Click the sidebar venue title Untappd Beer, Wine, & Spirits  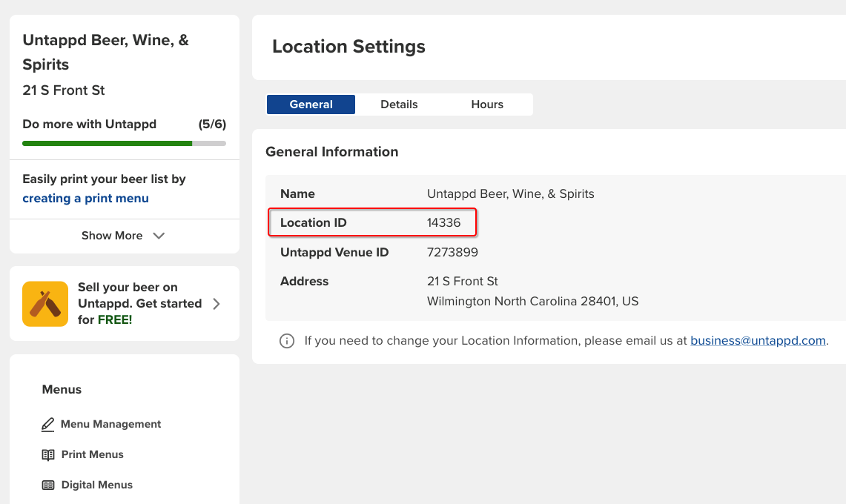click(106, 53)
